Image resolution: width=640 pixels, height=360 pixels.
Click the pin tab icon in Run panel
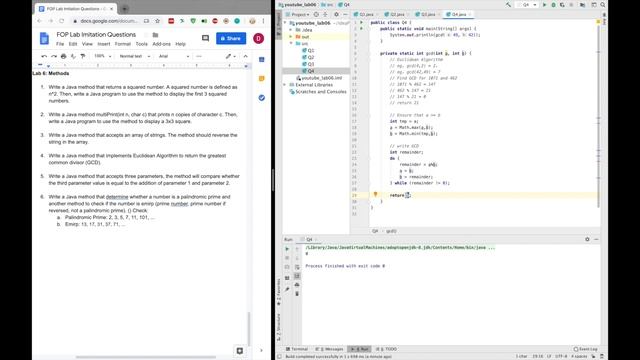(287, 289)
